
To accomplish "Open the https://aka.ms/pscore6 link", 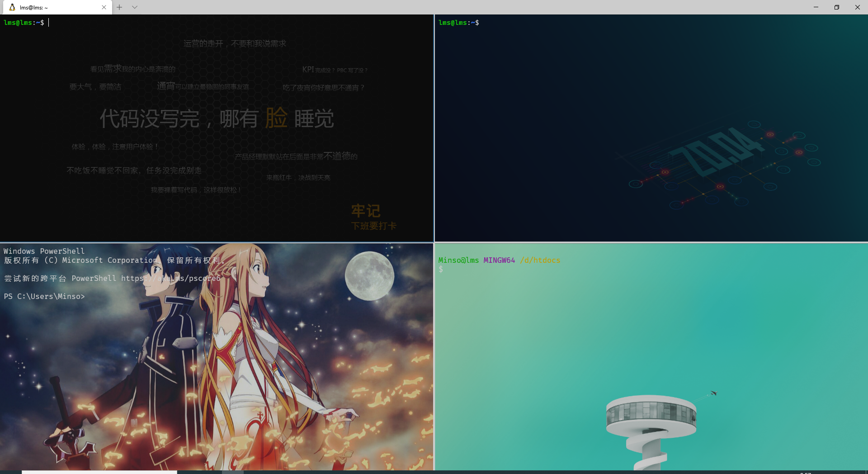I will (x=171, y=278).
